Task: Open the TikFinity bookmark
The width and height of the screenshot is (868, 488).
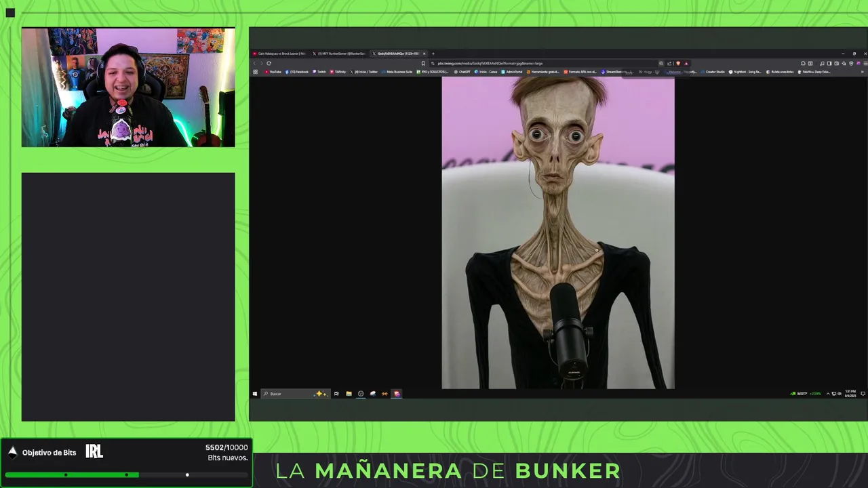Action: click(x=338, y=72)
